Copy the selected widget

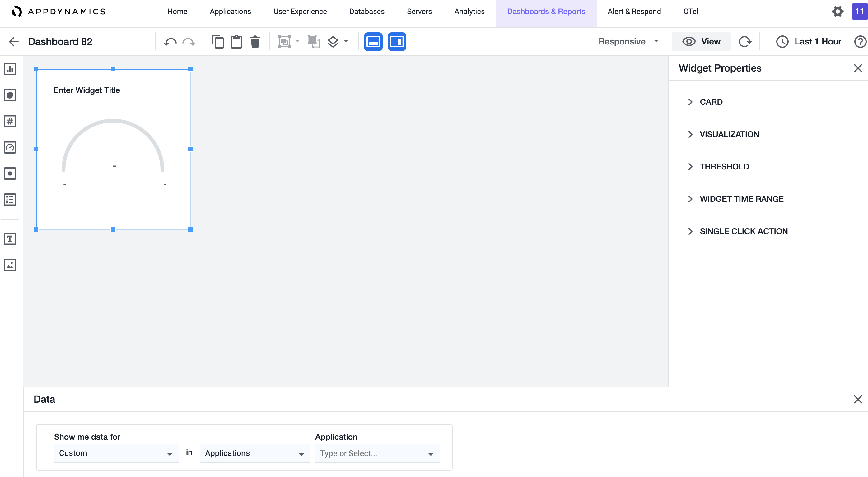click(x=218, y=41)
